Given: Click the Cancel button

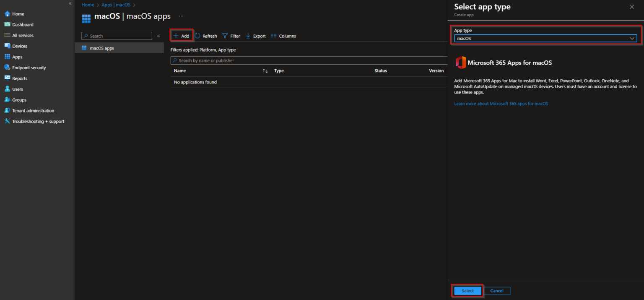Looking at the screenshot, I should click(x=497, y=291).
